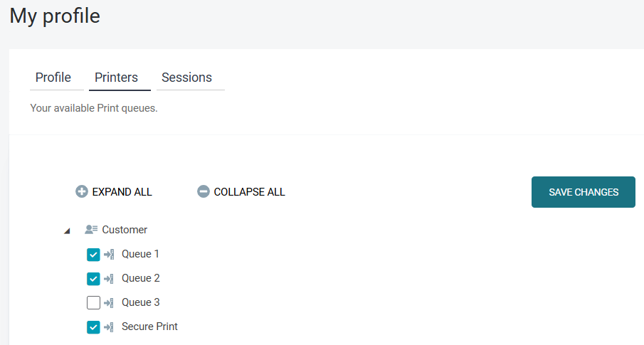Viewport: 644px width, 345px height.
Task: Click the minus icon beside Collapse All
Action: point(204,191)
